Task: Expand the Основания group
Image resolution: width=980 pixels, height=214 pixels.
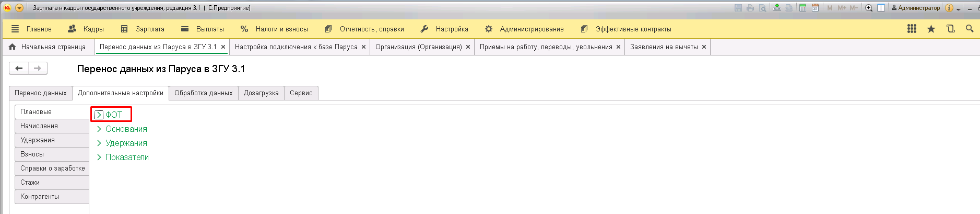Action: pos(99,129)
